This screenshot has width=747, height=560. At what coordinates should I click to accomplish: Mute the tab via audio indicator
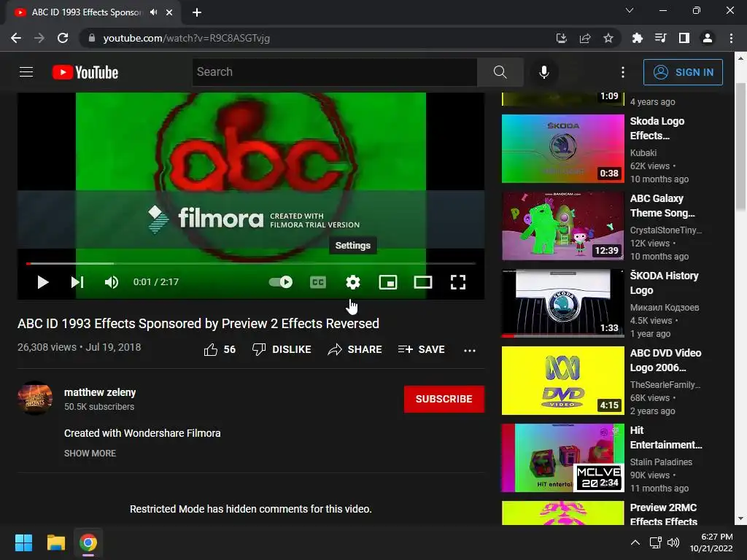click(x=153, y=12)
